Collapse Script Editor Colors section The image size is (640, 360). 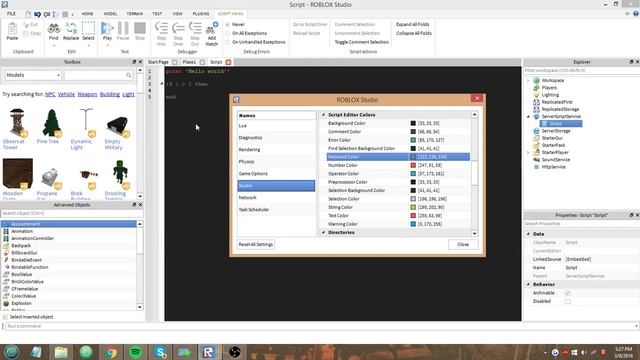click(x=323, y=115)
